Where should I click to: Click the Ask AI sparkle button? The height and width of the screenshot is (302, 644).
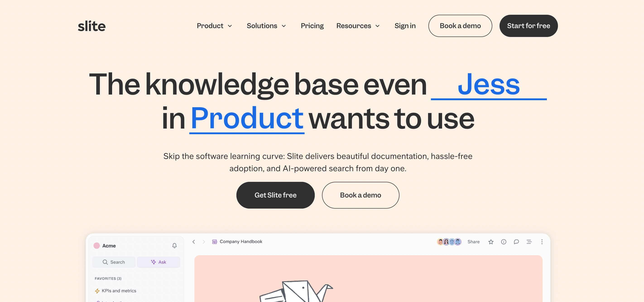(158, 262)
